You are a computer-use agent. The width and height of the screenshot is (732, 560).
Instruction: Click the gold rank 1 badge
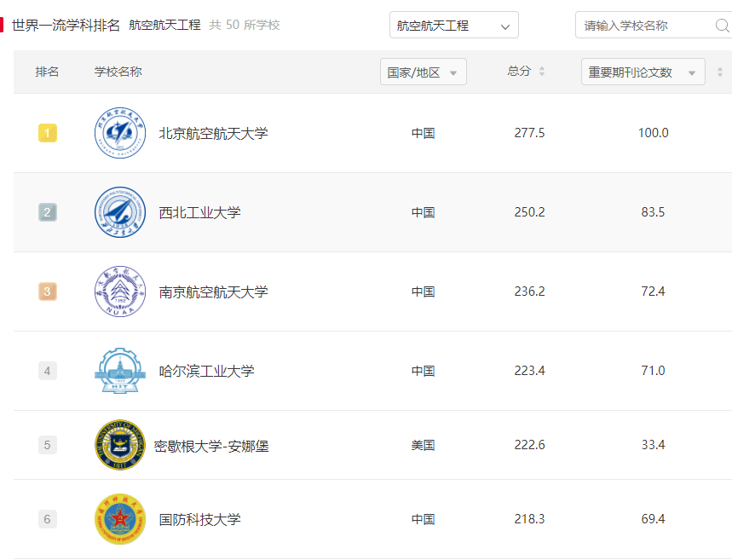(x=47, y=133)
